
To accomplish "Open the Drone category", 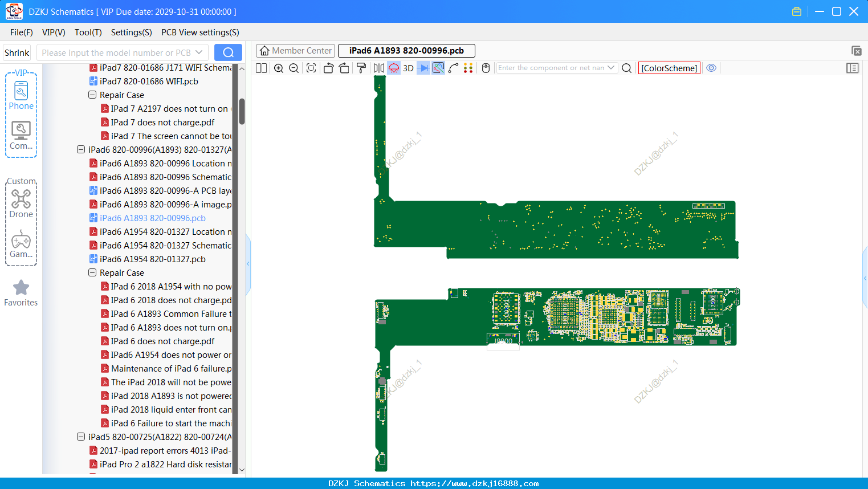I will click(21, 203).
